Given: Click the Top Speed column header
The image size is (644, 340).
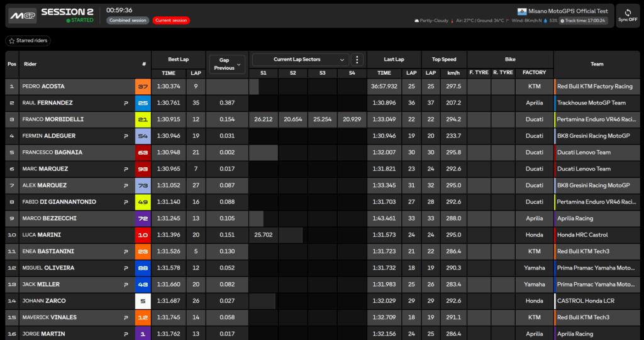Looking at the screenshot, I should click(x=444, y=60).
